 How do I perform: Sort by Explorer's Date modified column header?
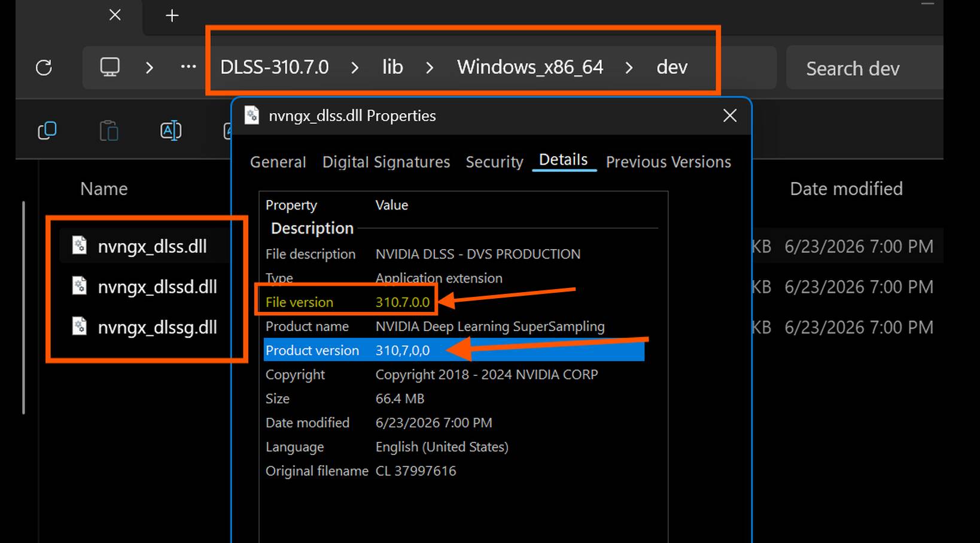click(x=846, y=189)
